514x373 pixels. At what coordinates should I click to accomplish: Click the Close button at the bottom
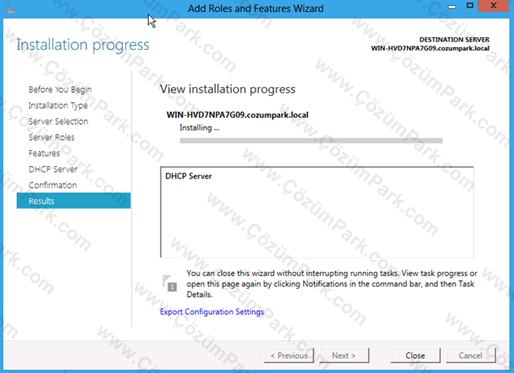point(415,356)
